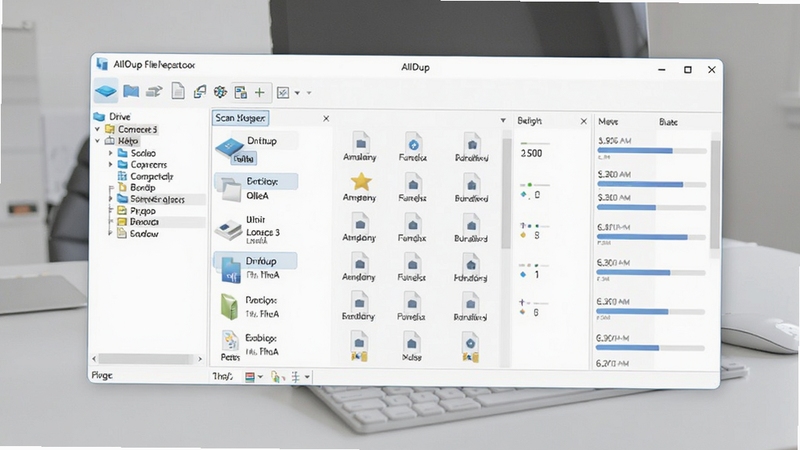Click the AllDup app icon in the title bar
Viewport: 800px width, 450px height.
[102, 64]
